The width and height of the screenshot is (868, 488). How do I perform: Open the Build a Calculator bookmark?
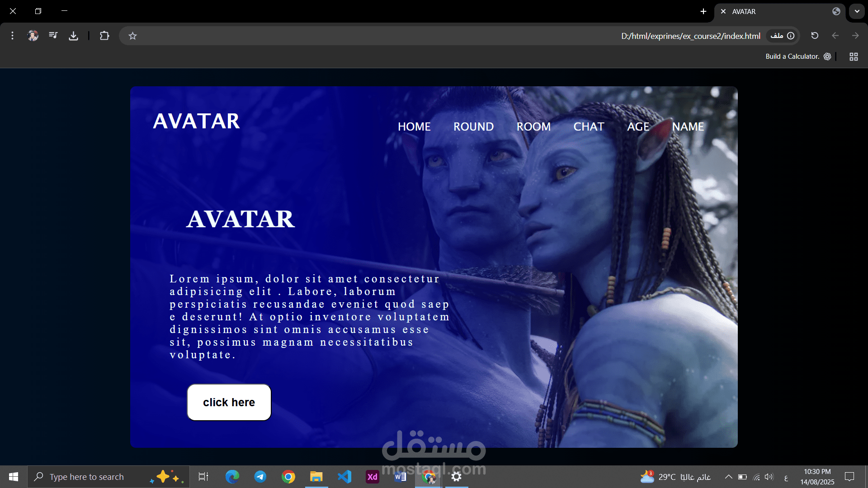pyautogui.click(x=798, y=56)
